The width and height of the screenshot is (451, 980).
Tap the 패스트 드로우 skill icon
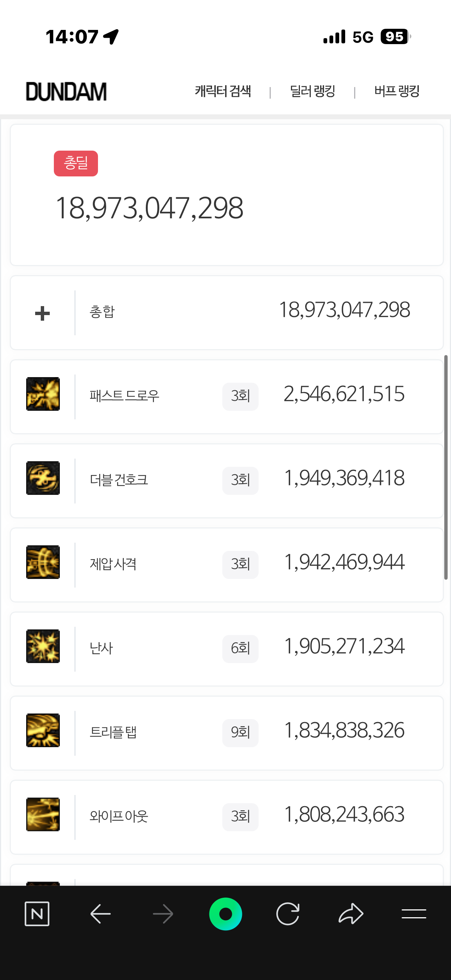pos(43,394)
